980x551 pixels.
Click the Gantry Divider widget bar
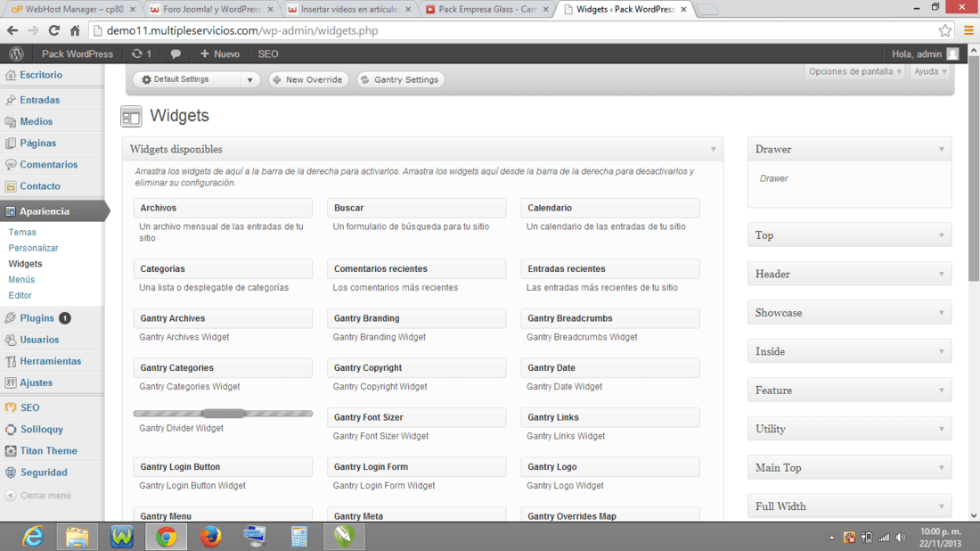(x=223, y=414)
